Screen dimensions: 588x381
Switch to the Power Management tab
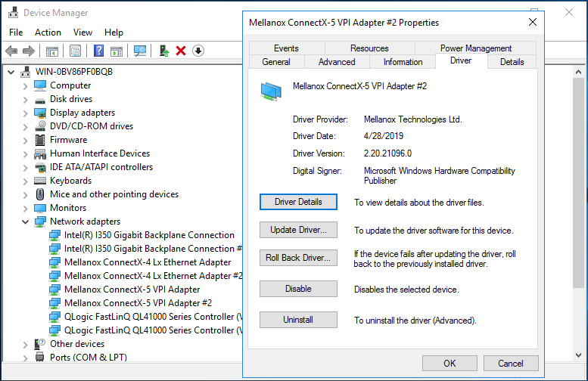click(475, 48)
